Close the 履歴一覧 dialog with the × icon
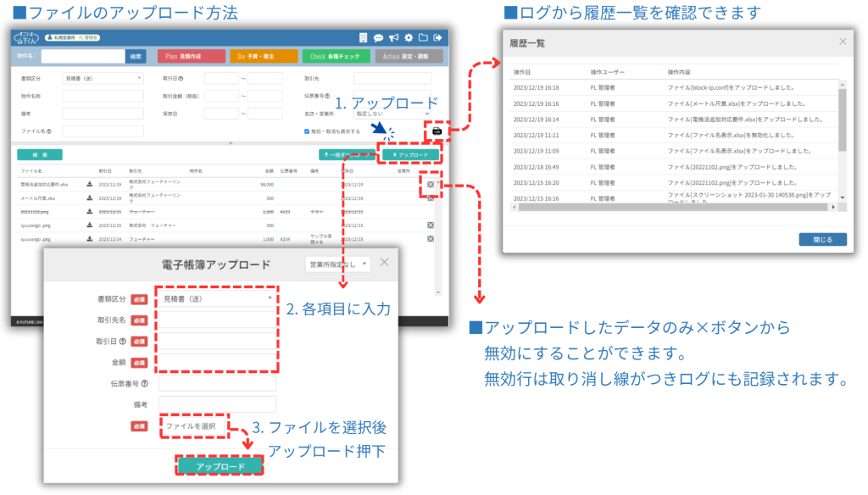Image resolution: width=868 pixels, height=495 pixels. pyautogui.click(x=843, y=42)
